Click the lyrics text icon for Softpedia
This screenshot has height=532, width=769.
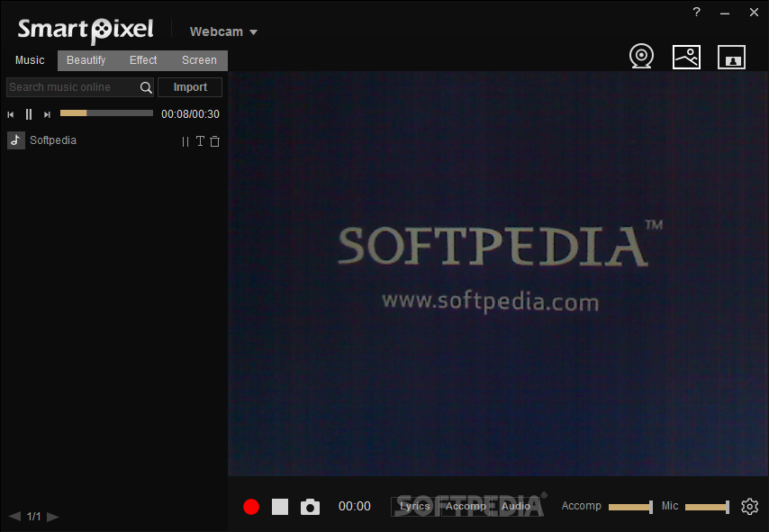[200, 141]
